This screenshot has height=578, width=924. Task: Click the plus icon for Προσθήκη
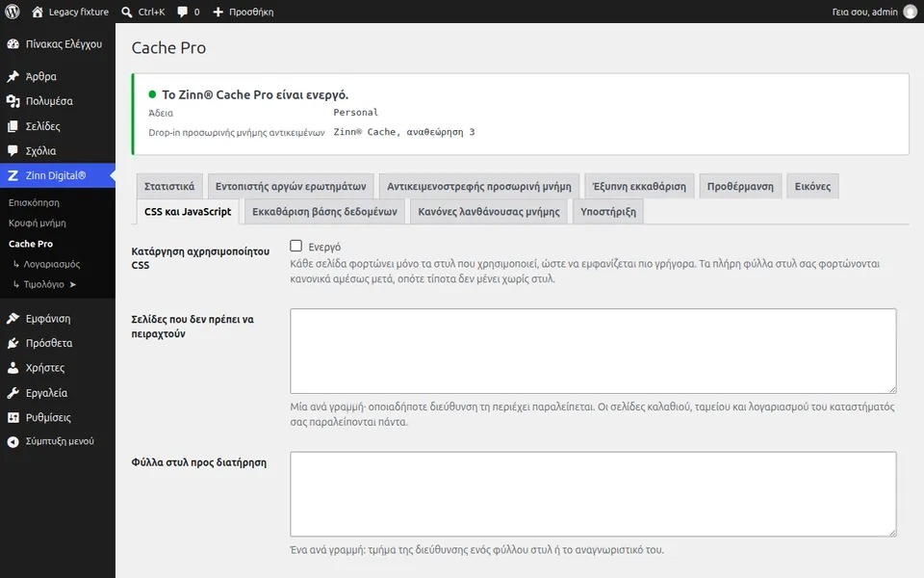[x=218, y=12]
